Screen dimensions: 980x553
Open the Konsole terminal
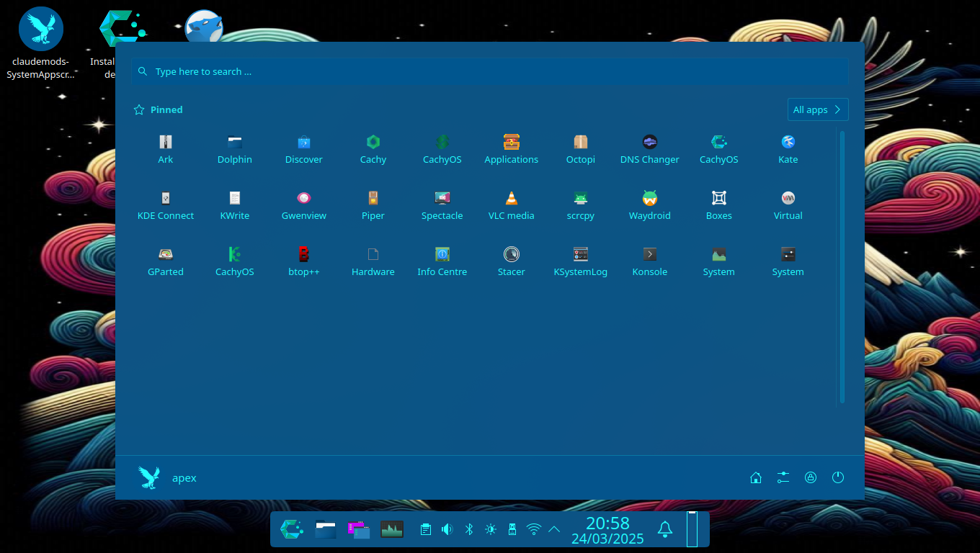(650, 261)
